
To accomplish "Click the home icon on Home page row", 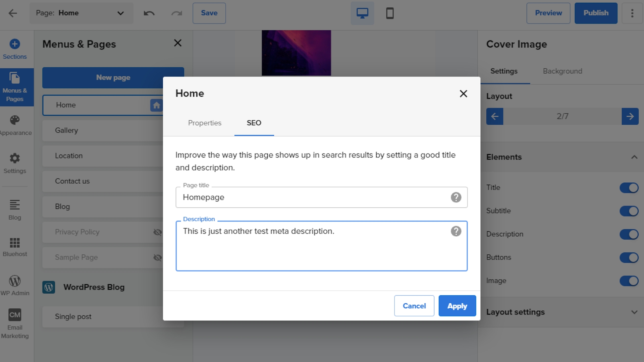I will point(156,105).
